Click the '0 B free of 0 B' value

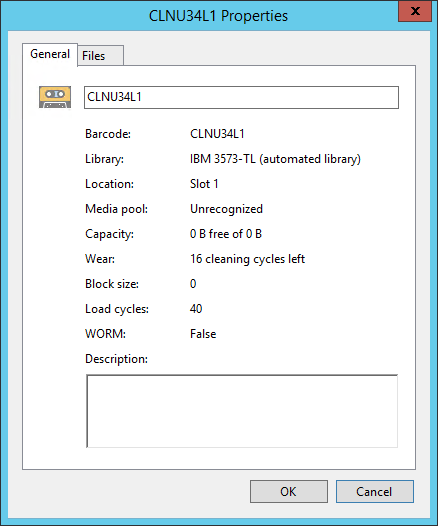pos(226,234)
